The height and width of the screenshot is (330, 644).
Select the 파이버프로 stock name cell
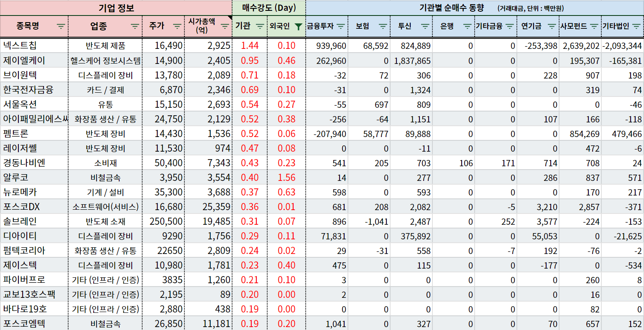point(34,279)
